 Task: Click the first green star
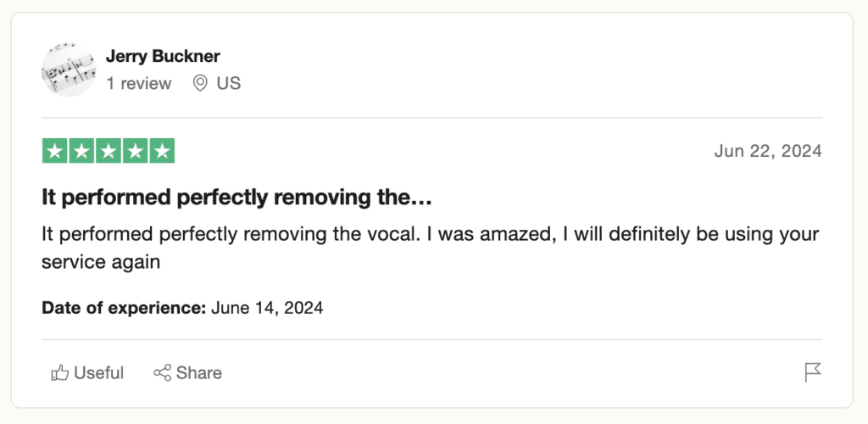pyautogui.click(x=55, y=151)
